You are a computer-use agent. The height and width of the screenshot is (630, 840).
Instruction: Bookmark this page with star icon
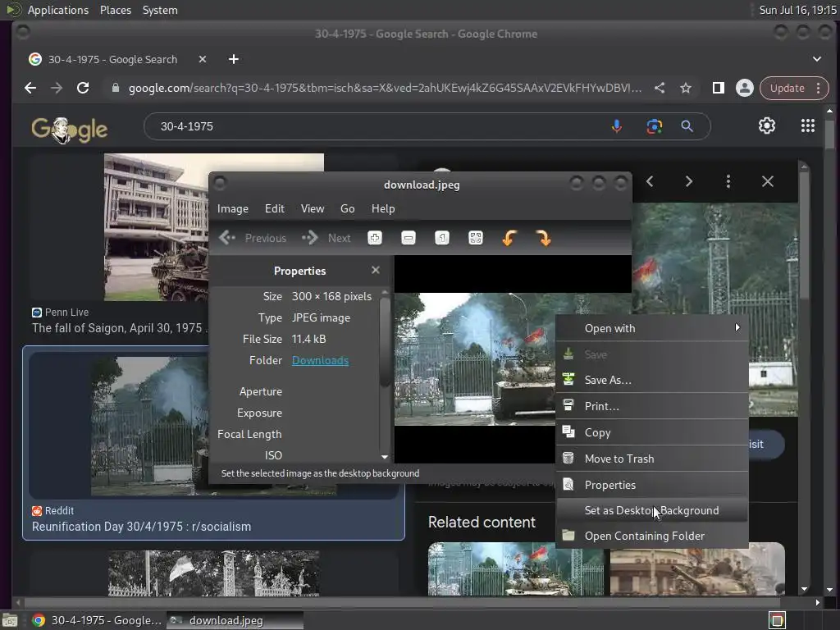[686, 88]
